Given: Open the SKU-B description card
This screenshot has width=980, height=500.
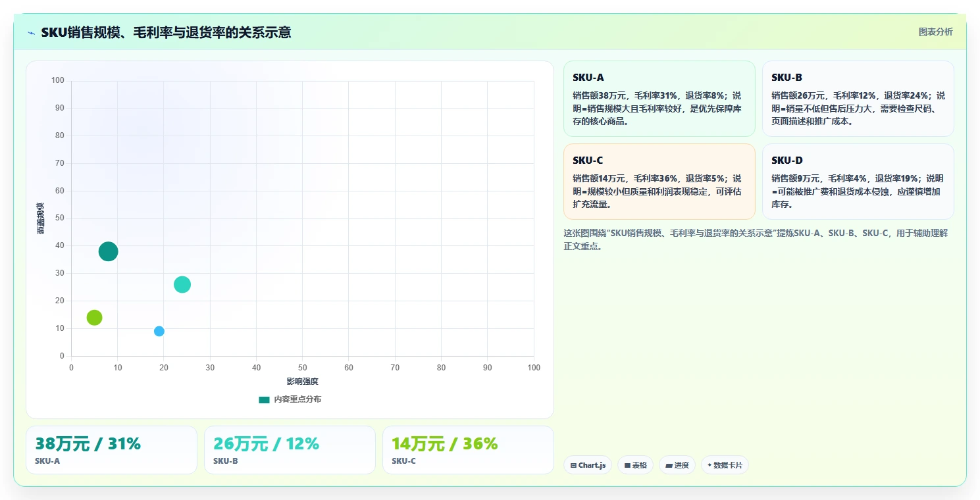Looking at the screenshot, I should pos(858,99).
